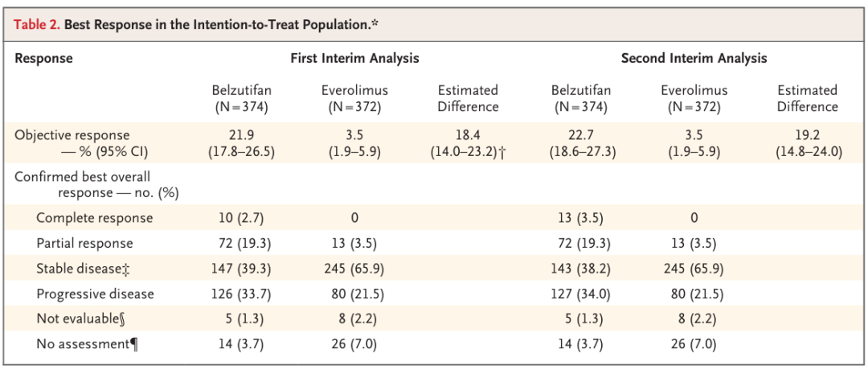This screenshot has width=868, height=370.
Task: Click the '10 (2.7)' complete response cell
Action: tap(240, 218)
